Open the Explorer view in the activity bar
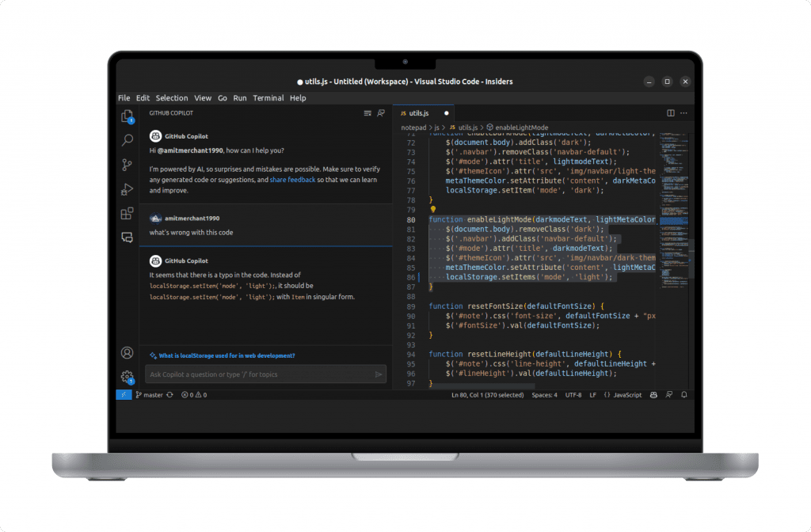The height and width of the screenshot is (532, 811). [x=128, y=116]
